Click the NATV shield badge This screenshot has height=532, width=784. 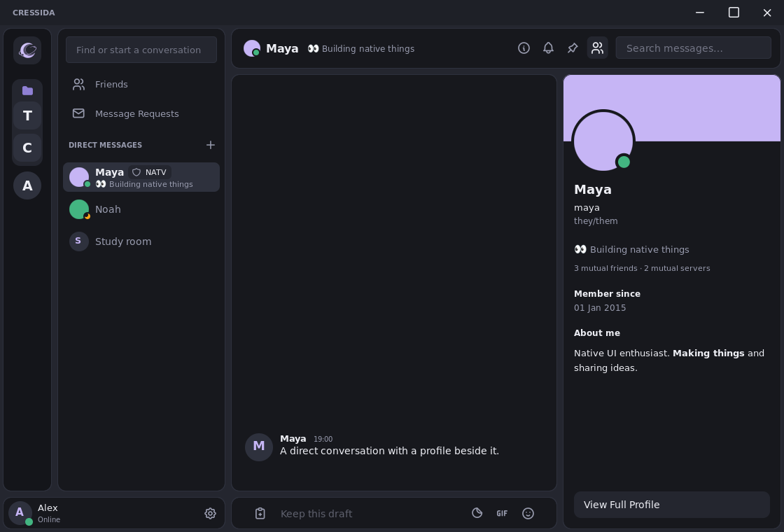pos(150,172)
